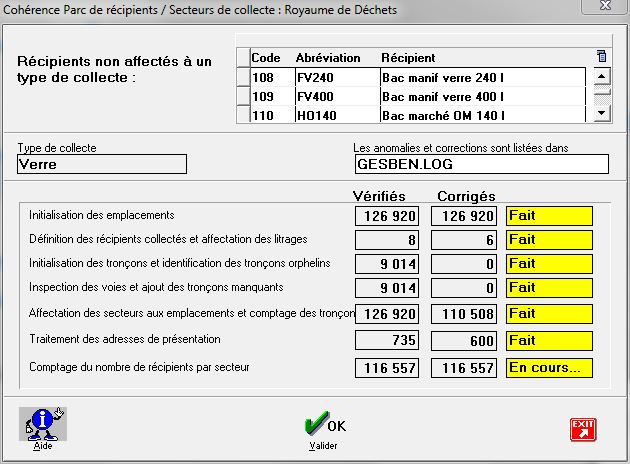The width and height of the screenshot is (630, 464).
Task: Tick the row selector for code 109
Action: [x=242, y=96]
